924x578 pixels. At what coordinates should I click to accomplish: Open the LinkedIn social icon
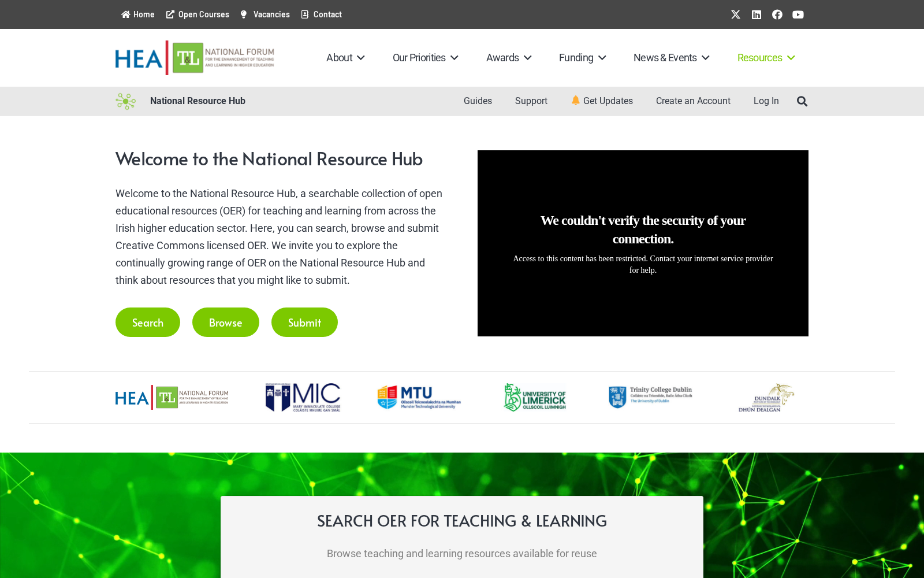click(757, 14)
